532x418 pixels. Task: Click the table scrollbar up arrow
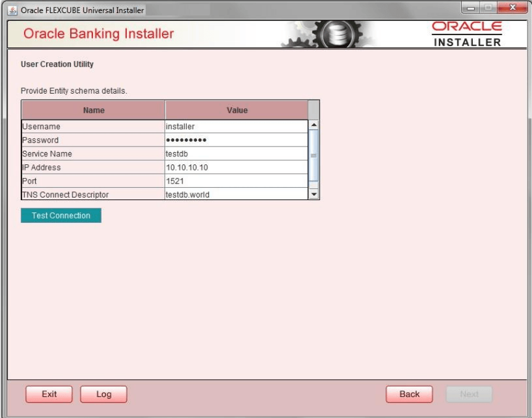click(x=314, y=125)
